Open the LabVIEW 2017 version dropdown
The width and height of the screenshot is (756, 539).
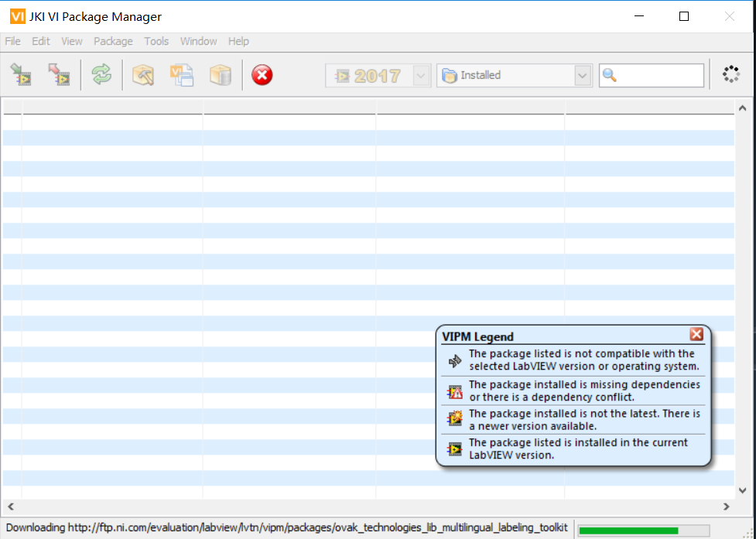(x=421, y=76)
